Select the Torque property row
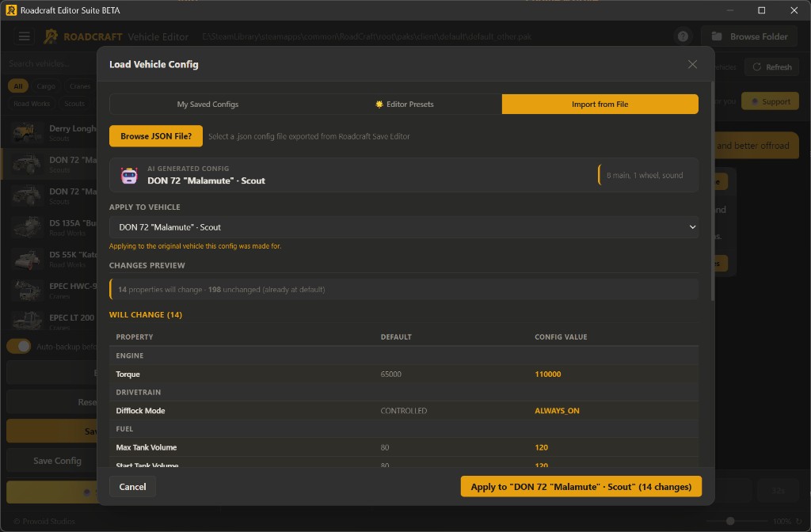 pos(403,374)
